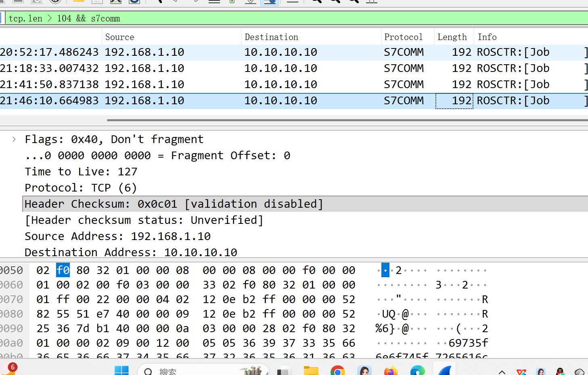Open Firefox from the taskbar
588x375 pixels.
(x=391, y=371)
